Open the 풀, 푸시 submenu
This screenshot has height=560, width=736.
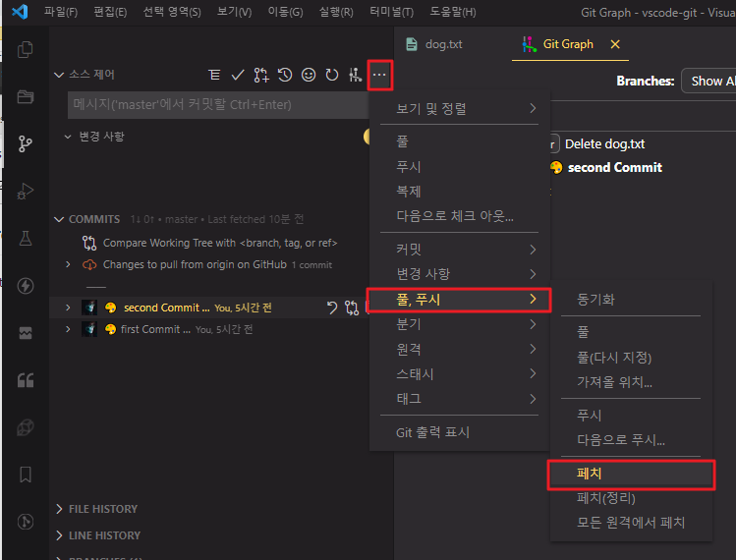click(459, 300)
